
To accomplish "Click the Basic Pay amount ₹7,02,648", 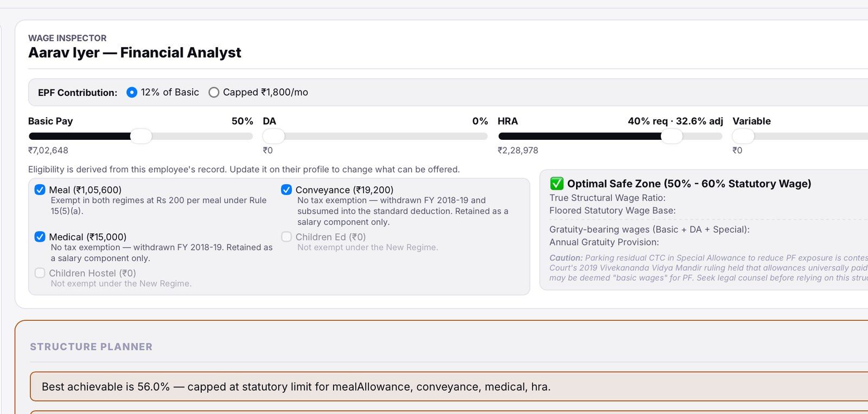I will point(48,151).
